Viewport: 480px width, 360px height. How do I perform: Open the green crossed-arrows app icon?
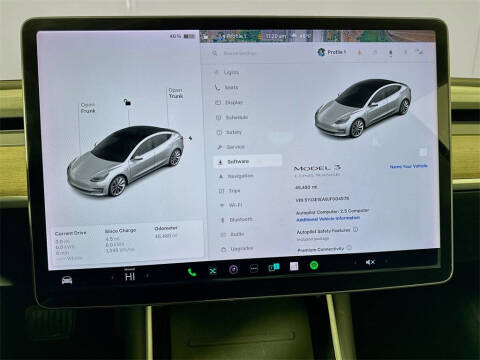[x=213, y=271]
